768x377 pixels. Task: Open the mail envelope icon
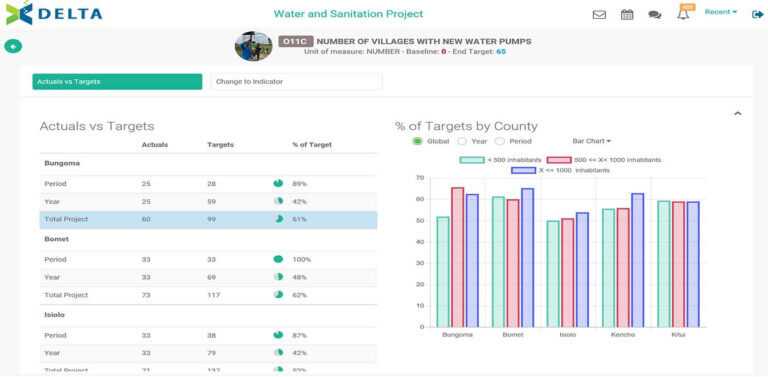[599, 15]
